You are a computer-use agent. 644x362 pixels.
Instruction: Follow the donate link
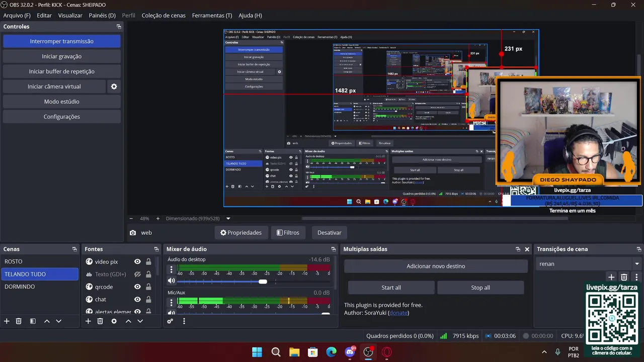pos(398,313)
